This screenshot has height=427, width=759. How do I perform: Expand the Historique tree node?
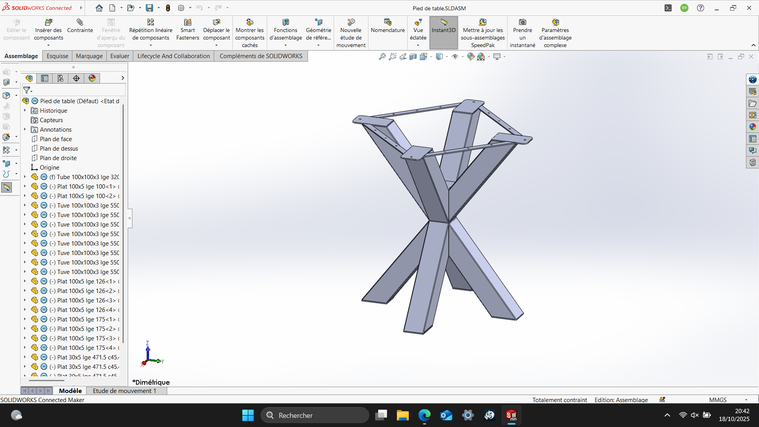click(25, 111)
